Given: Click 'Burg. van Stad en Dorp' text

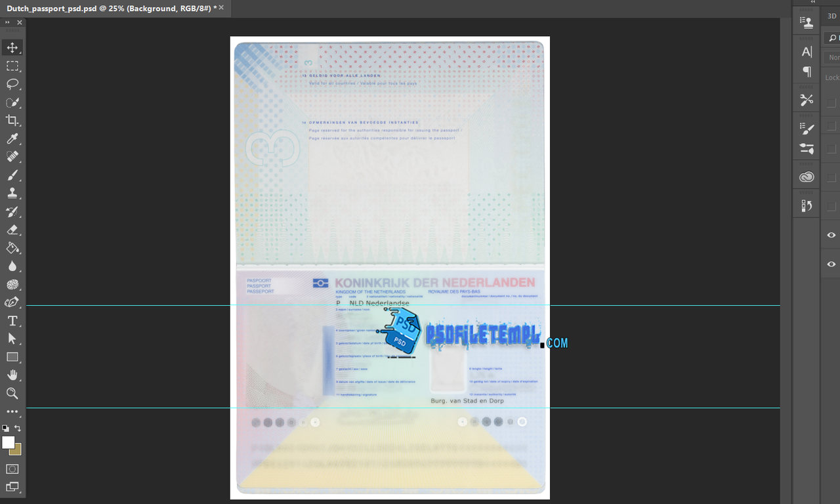Looking at the screenshot, I should (467, 400).
